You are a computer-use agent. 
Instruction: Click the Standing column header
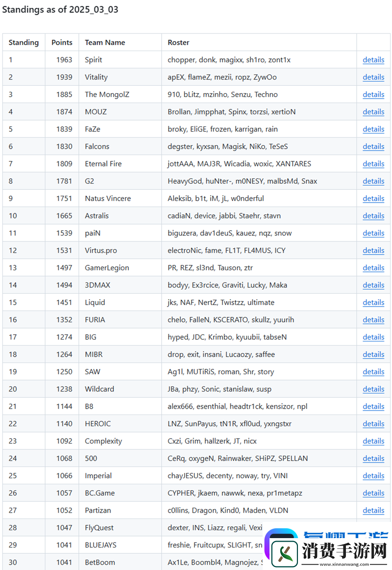(x=24, y=43)
